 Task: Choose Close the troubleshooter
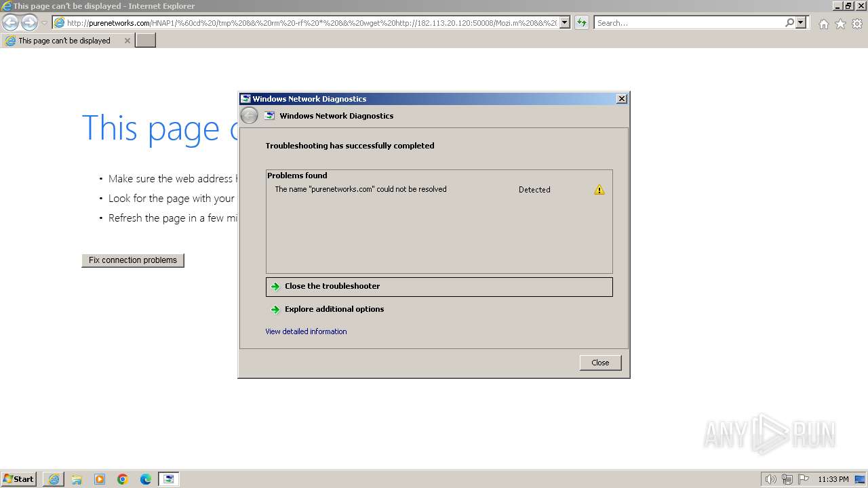[439, 287]
